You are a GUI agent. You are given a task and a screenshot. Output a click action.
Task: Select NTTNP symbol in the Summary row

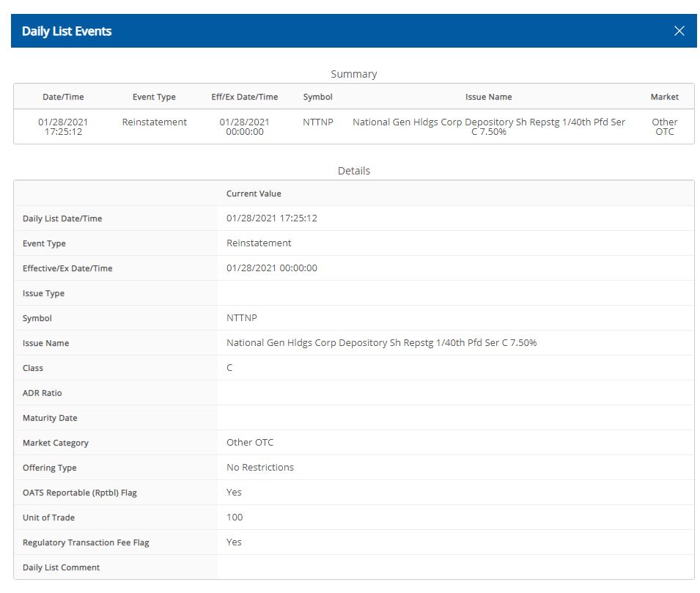318,122
